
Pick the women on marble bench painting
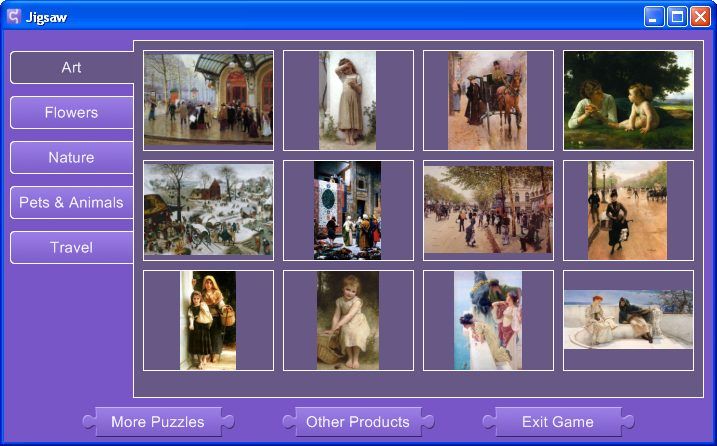(x=628, y=320)
